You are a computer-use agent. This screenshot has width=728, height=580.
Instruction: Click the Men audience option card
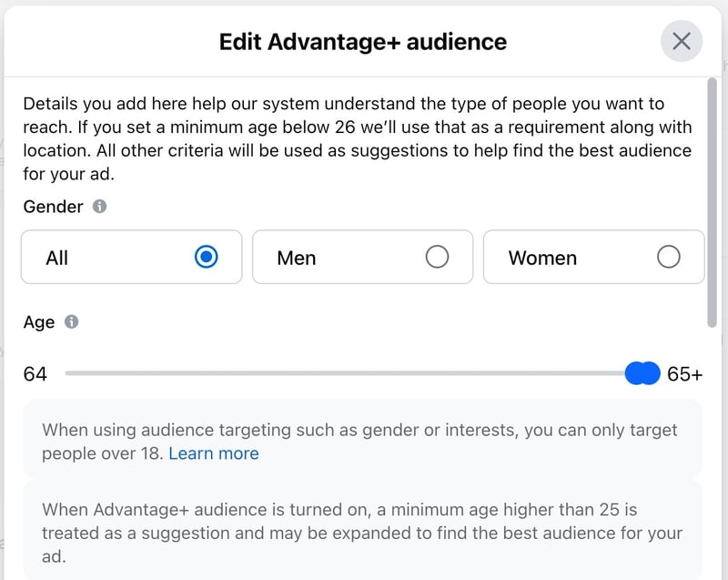[x=362, y=257]
